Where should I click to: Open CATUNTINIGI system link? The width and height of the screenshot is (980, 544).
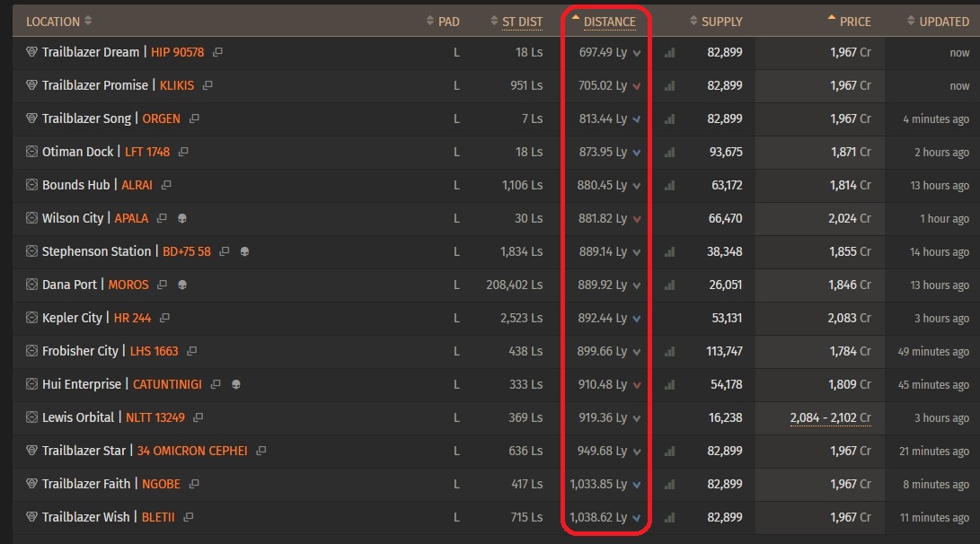[x=167, y=384]
